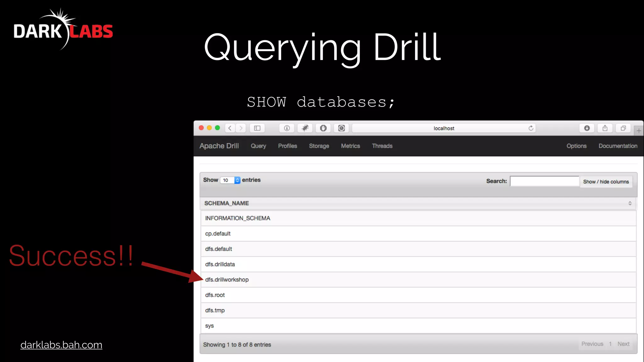The width and height of the screenshot is (644, 362).
Task: Open the Show entries count dropdown
Action: click(x=230, y=180)
